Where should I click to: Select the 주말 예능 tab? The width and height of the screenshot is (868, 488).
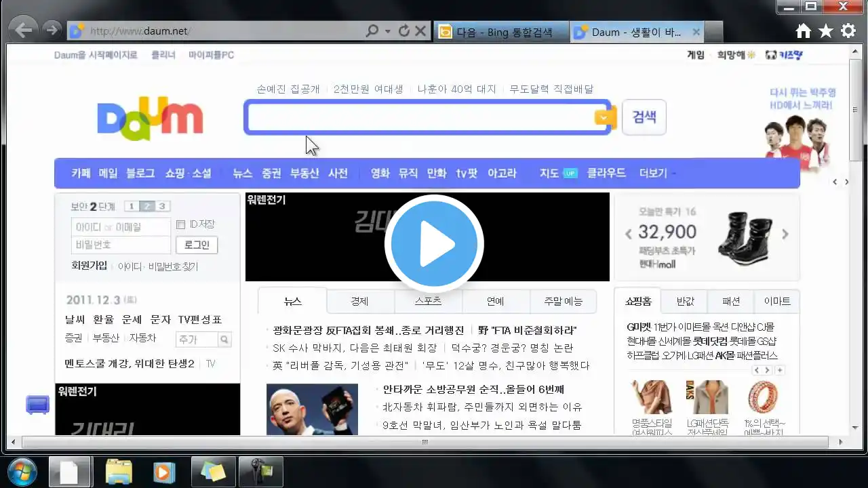click(563, 302)
